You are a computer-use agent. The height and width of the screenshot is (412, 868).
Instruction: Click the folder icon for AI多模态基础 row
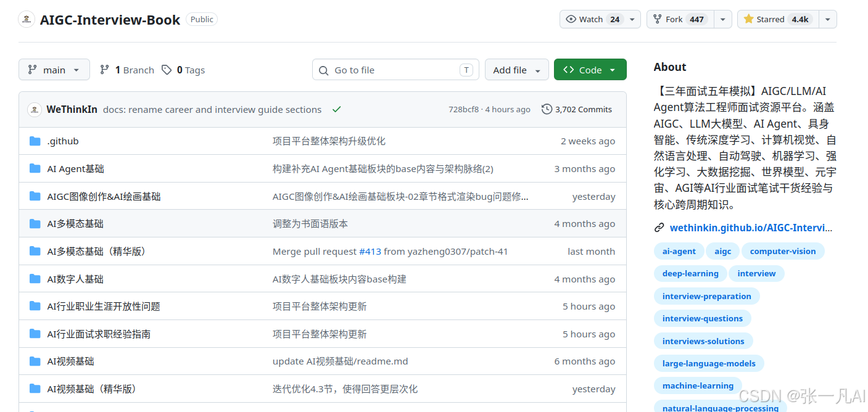35,223
